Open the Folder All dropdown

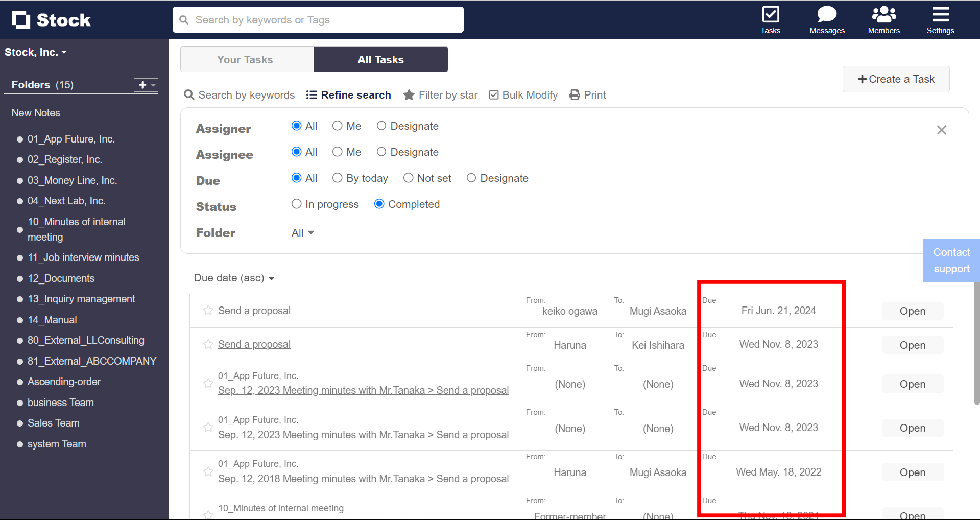click(302, 232)
